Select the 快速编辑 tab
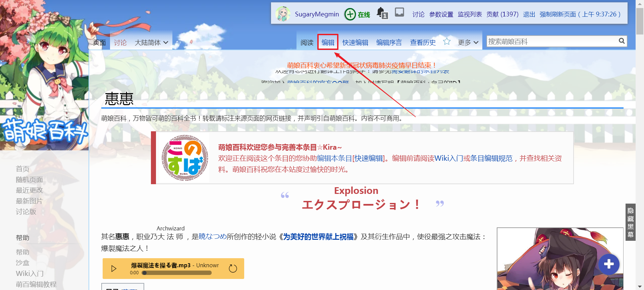Screen dimensions: 644x290 click(x=355, y=43)
